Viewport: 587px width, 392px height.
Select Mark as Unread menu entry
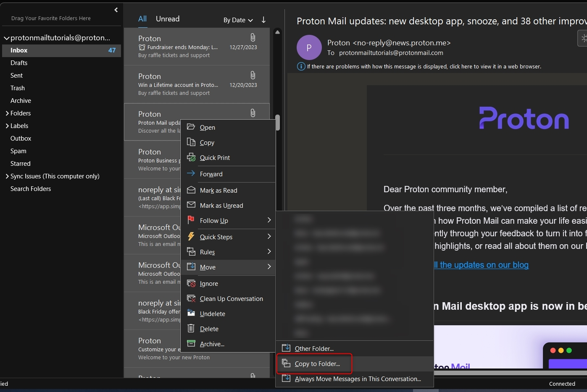(x=228, y=205)
